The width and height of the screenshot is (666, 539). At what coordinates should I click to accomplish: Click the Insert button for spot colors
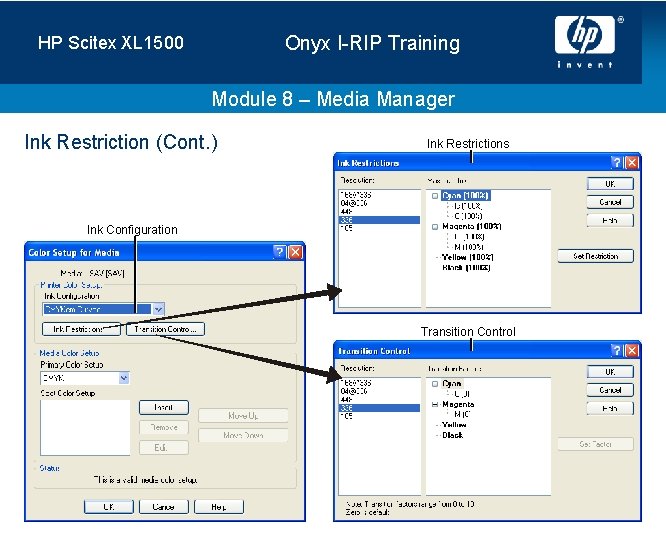click(164, 407)
